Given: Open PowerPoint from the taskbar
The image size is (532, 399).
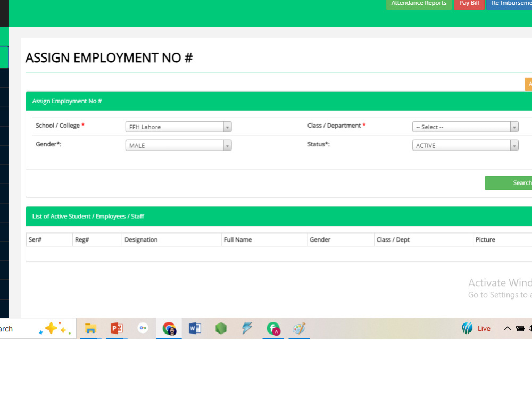Looking at the screenshot, I should pos(117,328).
